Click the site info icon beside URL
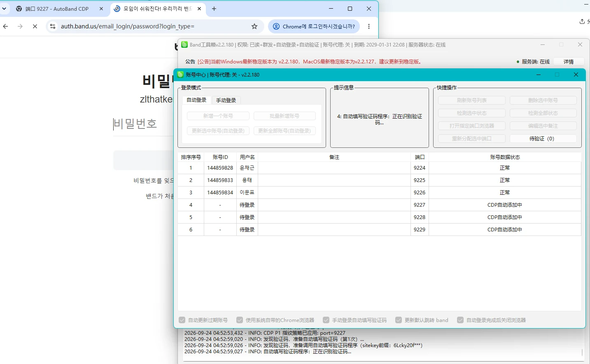This screenshot has height=364, width=590. (x=52, y=26)
